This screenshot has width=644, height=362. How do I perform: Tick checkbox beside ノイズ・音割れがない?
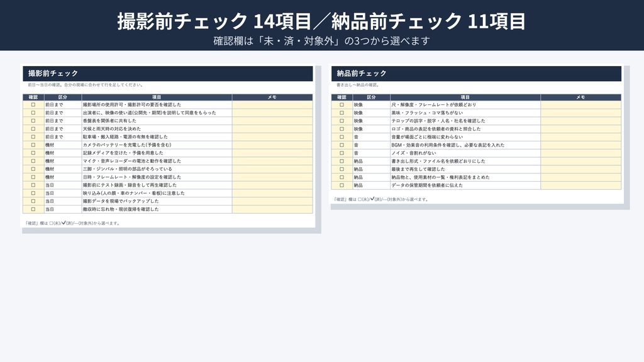tap(341, 153)
